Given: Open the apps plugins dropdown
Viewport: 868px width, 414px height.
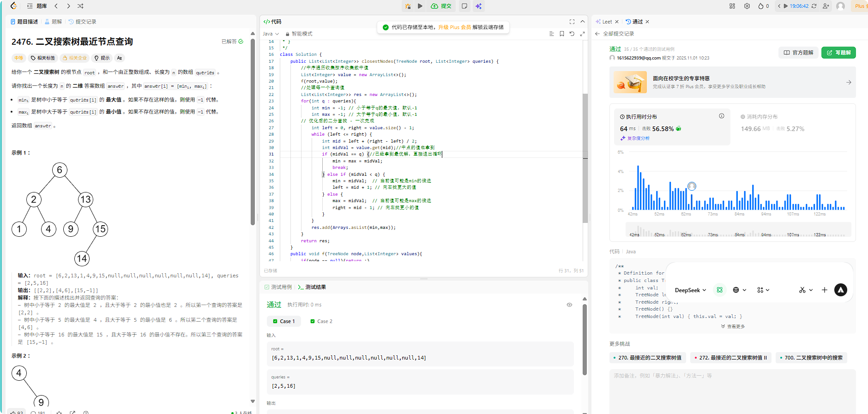Looking at the screenshot, I should coord(763,290).
